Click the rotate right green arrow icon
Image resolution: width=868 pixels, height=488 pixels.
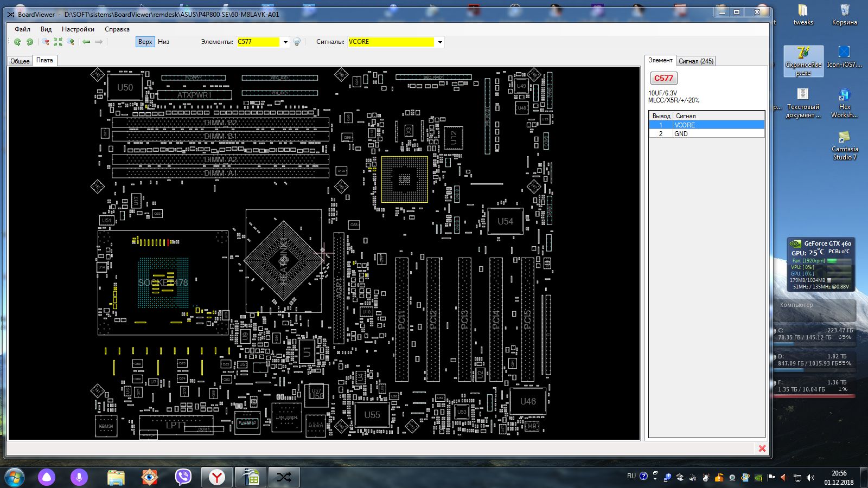[x=30, y=42]
